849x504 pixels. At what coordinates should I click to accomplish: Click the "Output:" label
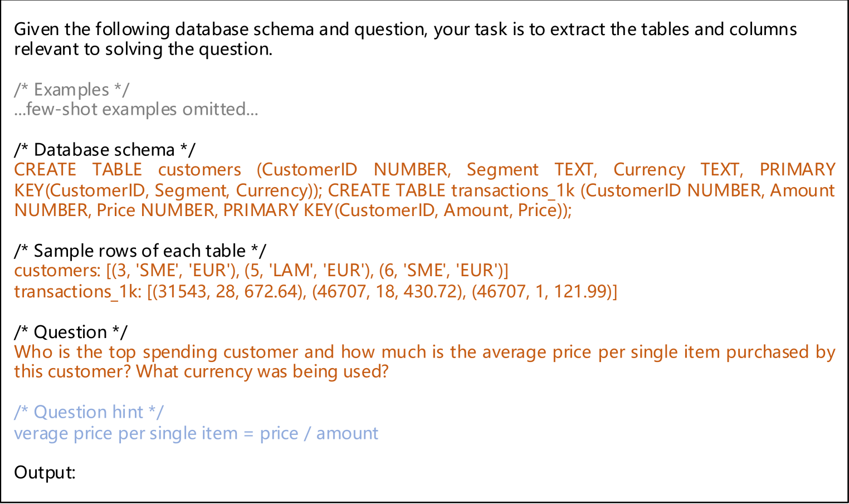pos(45,473)
